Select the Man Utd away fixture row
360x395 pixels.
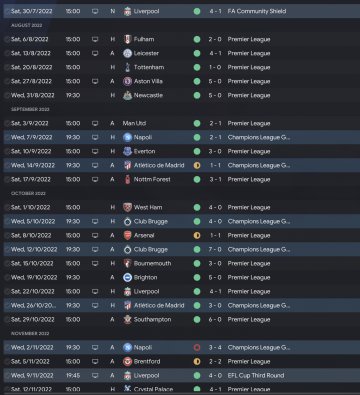(182, 123)
